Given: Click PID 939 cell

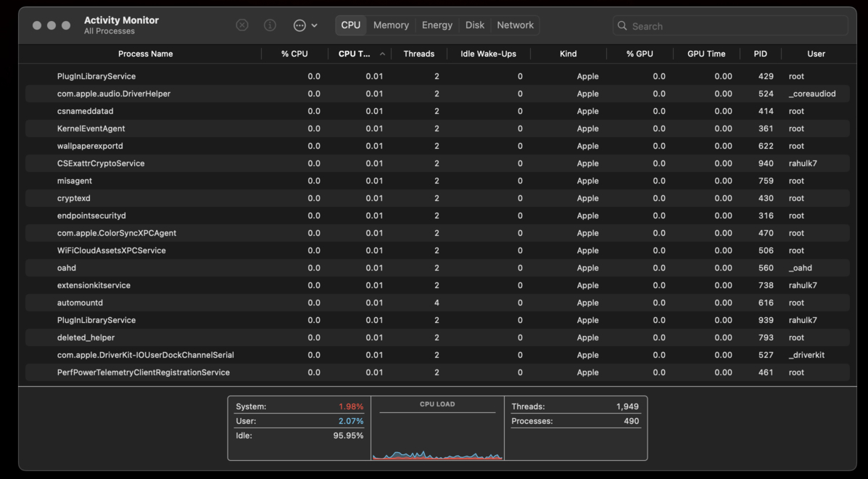Looking at the screenshot, I should (x=766, y=321).
